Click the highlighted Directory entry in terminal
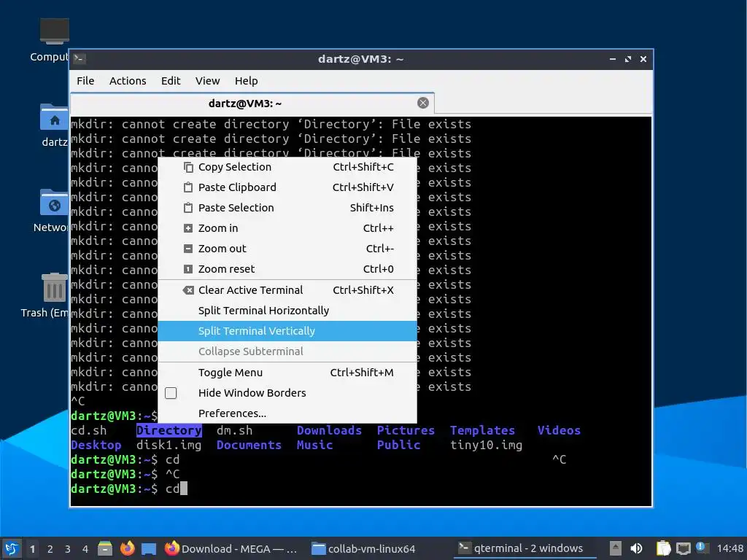 tap(169, 430)
